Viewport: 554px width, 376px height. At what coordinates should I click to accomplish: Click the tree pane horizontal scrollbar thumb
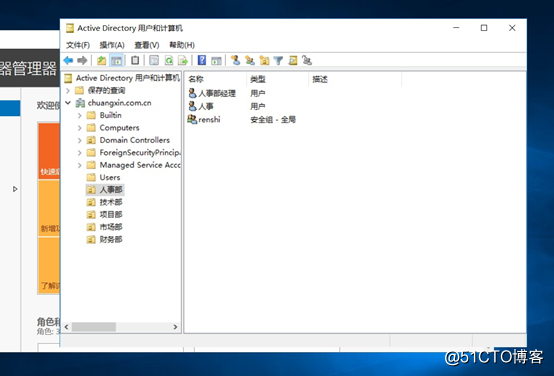94,327
